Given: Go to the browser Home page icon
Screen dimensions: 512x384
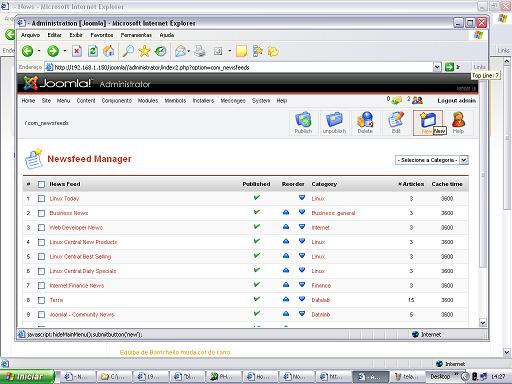Looking at the screenshot, I should (x=109, y=51).
